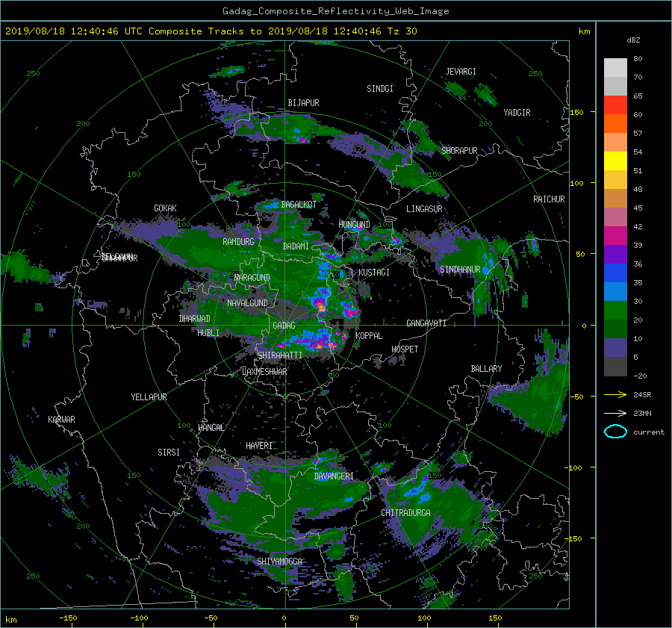Image resolution: width=672 pixels, height=628 pixels.
Task: Click the KOPPAL city label
Action: (369, 336)
